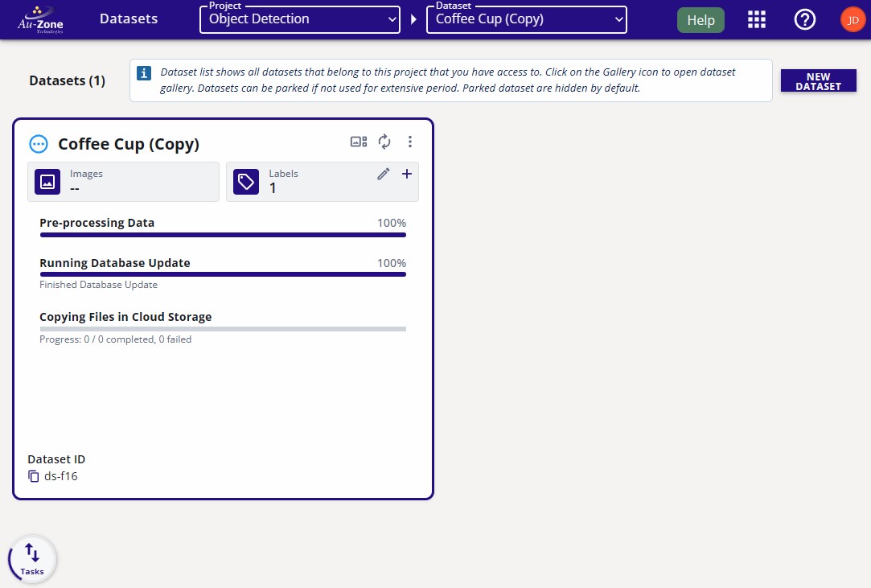Click the Finished Database Update status text
Viewport: 871px width, 588px height.
[98, 285]
